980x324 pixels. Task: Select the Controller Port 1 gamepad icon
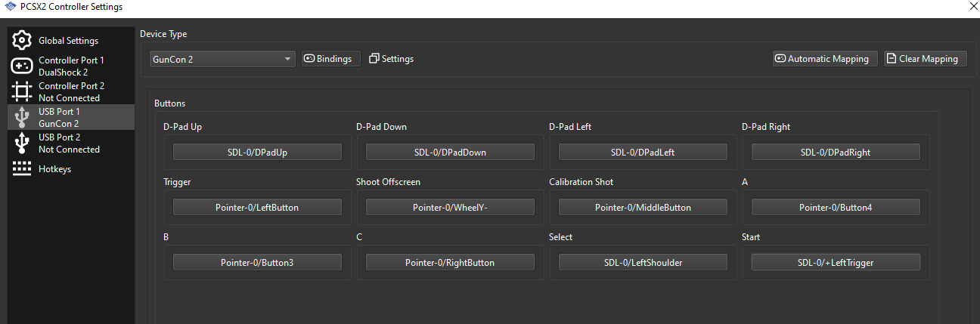[22, 66]
